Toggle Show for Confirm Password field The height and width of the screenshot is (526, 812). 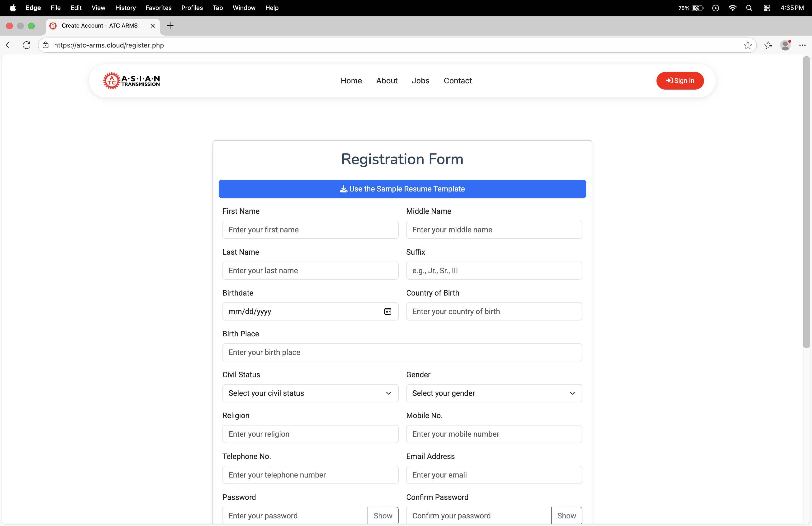pyautogui.click(x=566, y=515)
